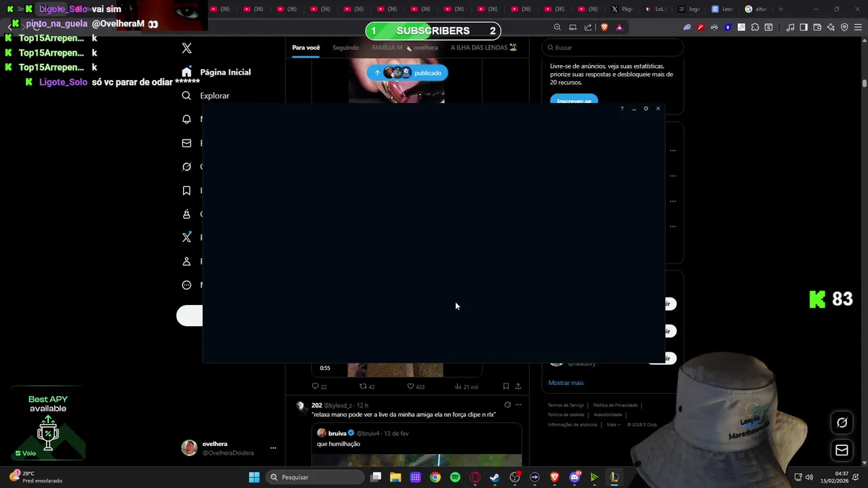Open File Explorer from the taskbar
This screenshot has width=868, height=488.
coord(395,477)
